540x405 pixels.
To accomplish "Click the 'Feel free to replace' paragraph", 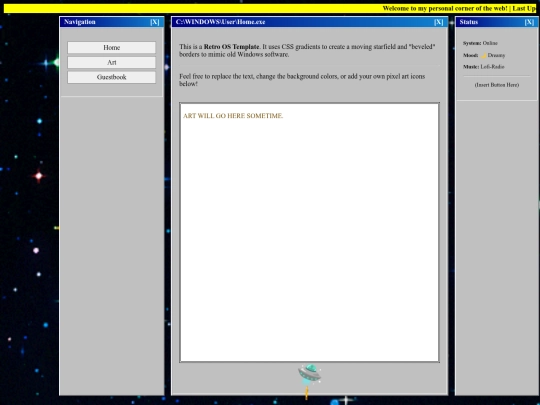I will 302,80.
